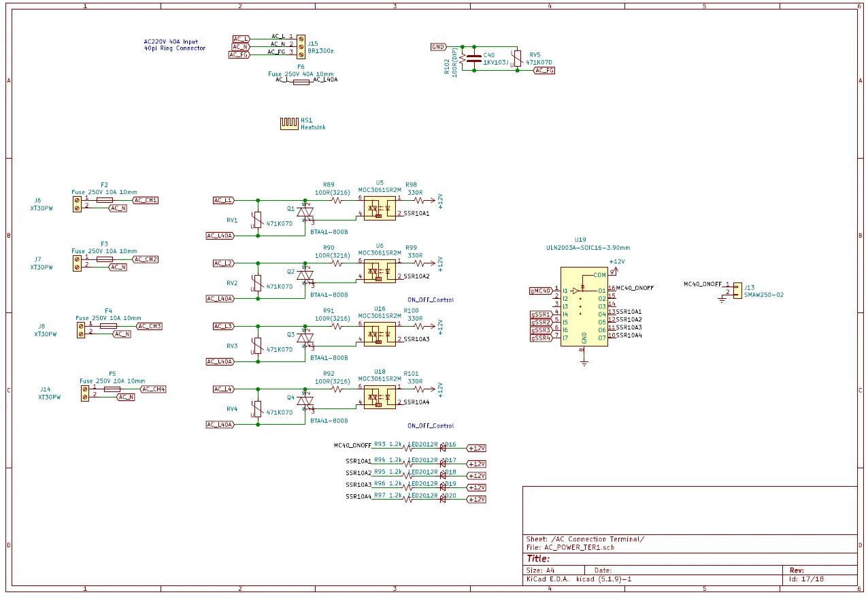868x599 pixels.
Task: Click the AC_L2 net label
Action: [224, 263]
